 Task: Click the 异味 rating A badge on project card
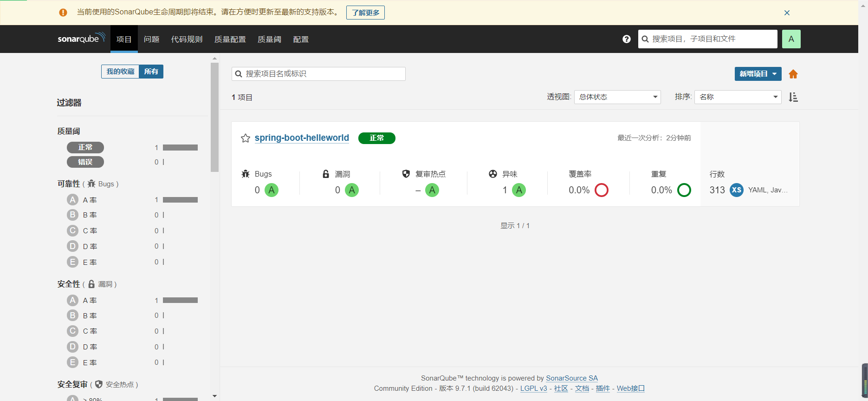tap(519, 190)
